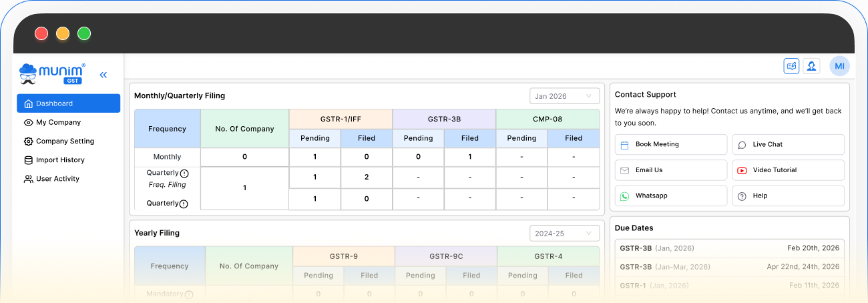Click the Munim GST logo

tap(53, 74)
